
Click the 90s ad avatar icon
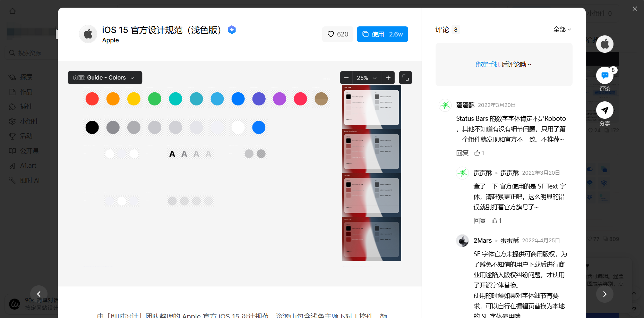click(x=15, y=304)
